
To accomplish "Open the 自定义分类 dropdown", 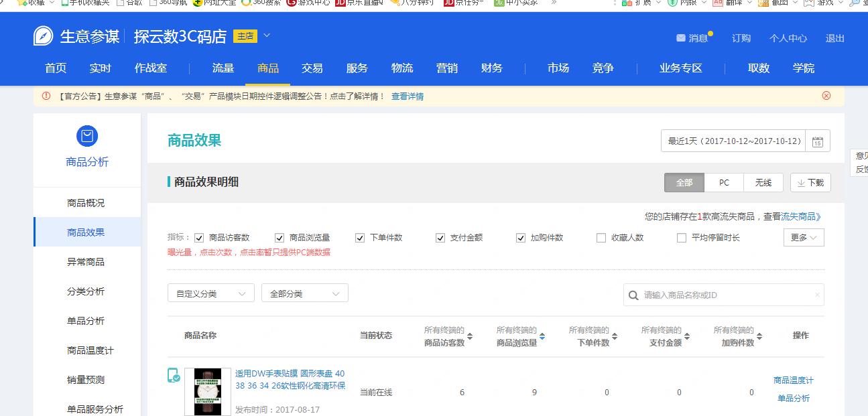I will pos(210,293).
